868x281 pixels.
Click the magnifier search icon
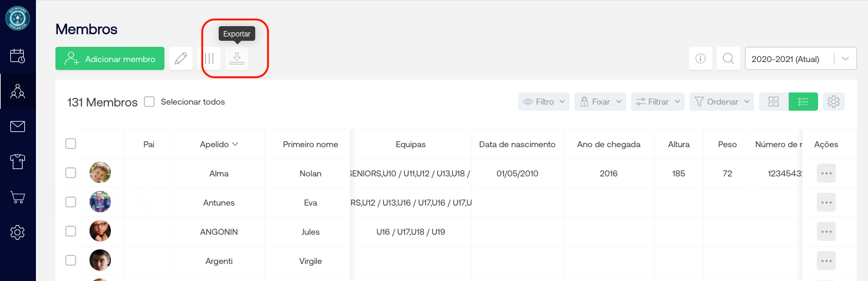728,59
